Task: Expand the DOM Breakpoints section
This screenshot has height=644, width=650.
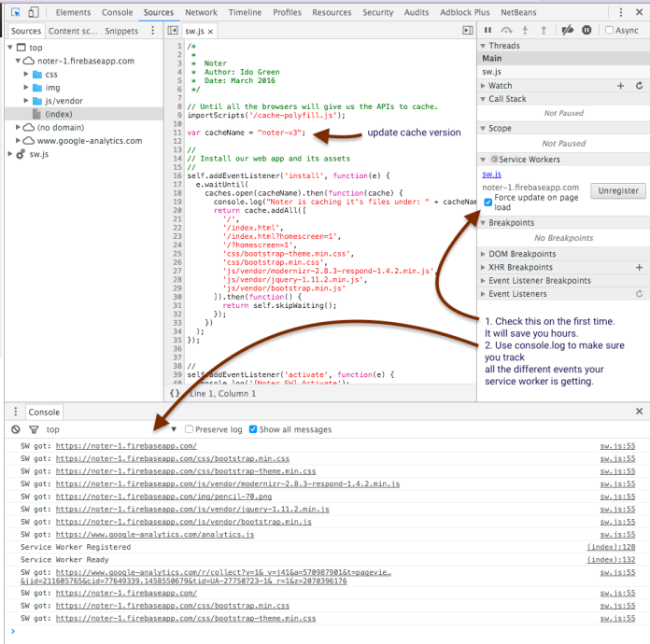Action: point(522,254)
